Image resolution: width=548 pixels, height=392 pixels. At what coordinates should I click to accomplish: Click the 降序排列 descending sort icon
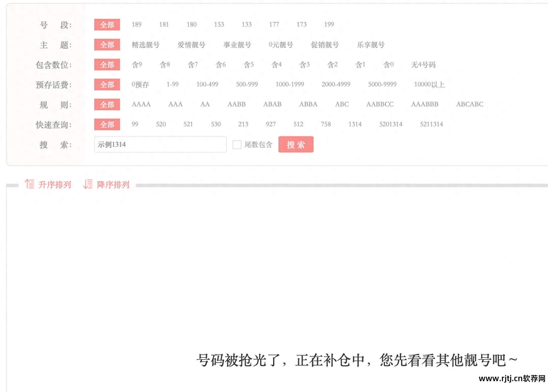(x=87, y=184)
